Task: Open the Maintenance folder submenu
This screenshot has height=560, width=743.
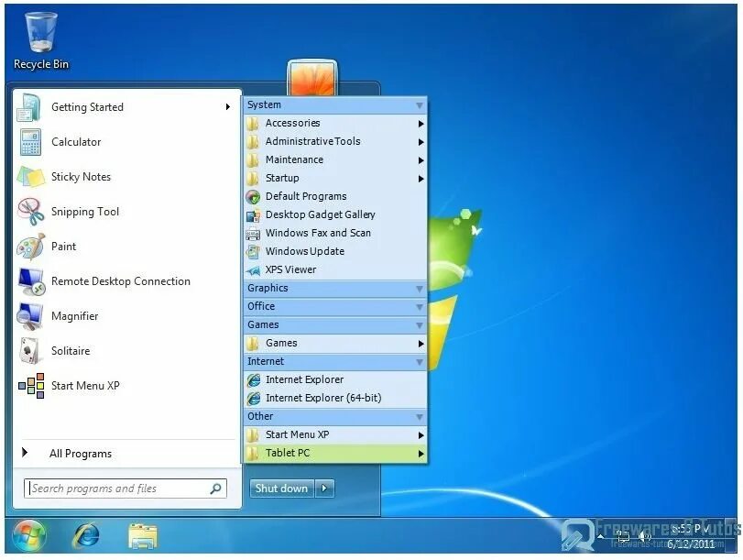Action: (x=335, y=159)
